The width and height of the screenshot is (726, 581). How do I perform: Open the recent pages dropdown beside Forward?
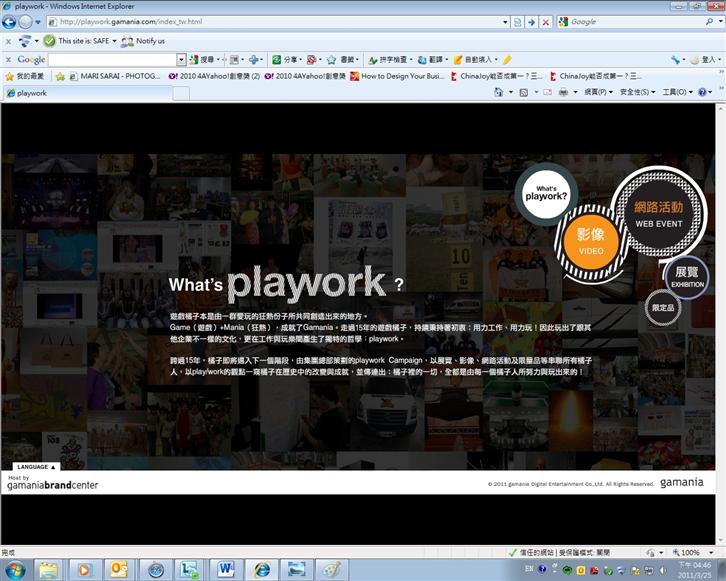38,22
